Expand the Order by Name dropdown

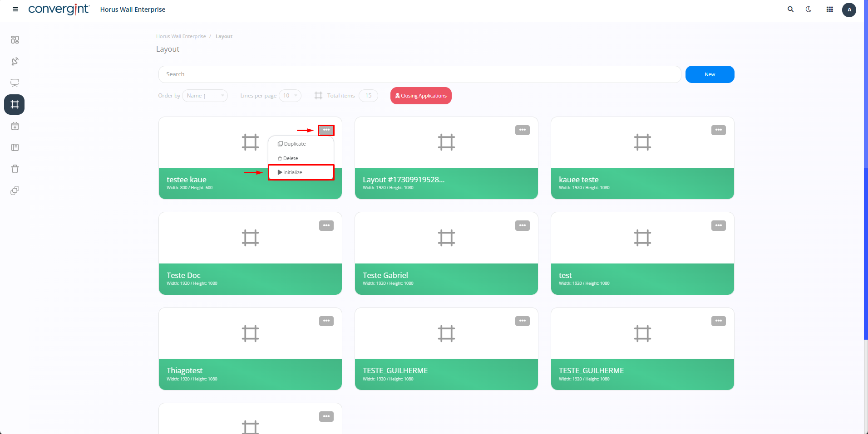click(x=205, y=96)
